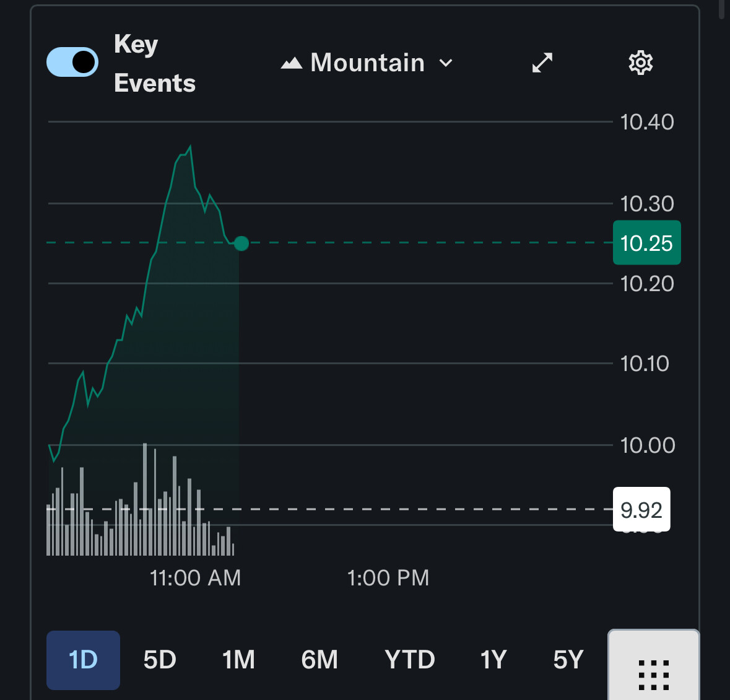Screen dimensions: 730x700
Task: Click the green 10.25 price tag
Action: [646, 243]
